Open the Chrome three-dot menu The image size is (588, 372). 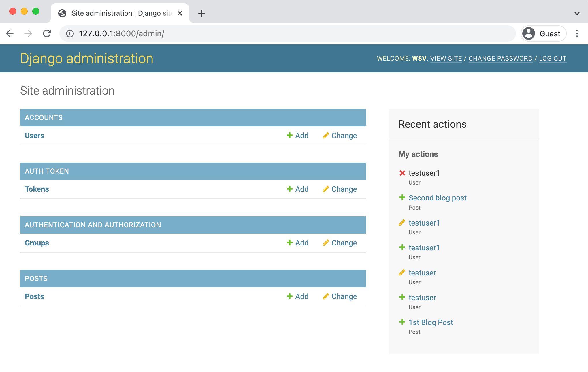tap(577, 33)
